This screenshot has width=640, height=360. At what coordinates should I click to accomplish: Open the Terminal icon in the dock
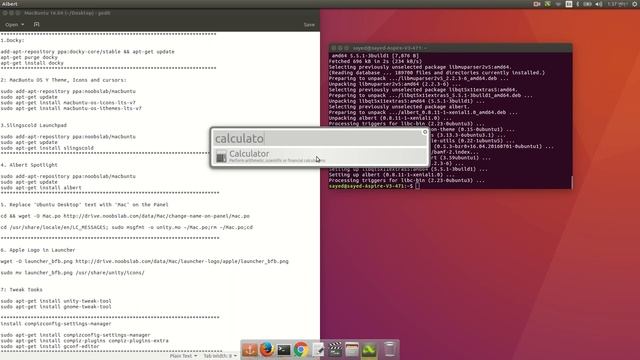284,350
